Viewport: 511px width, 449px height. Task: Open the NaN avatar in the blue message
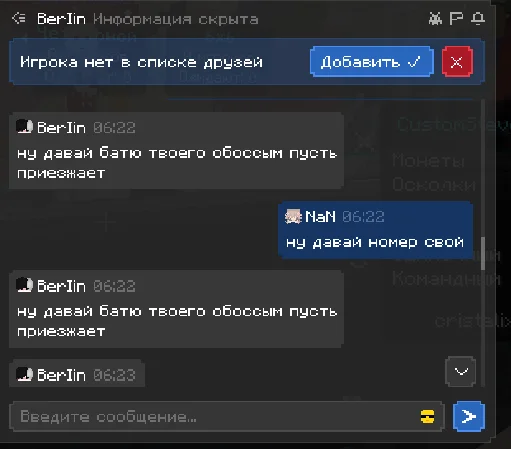[293, 217]
